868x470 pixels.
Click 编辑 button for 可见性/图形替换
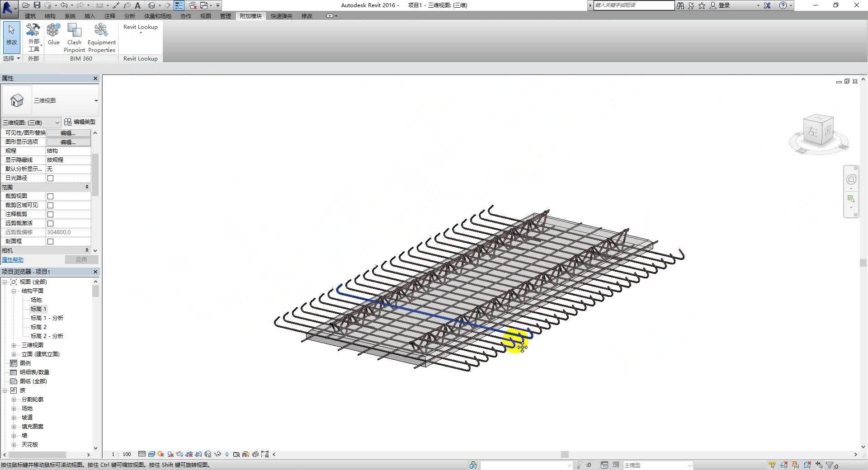click(x=68, y=133)
